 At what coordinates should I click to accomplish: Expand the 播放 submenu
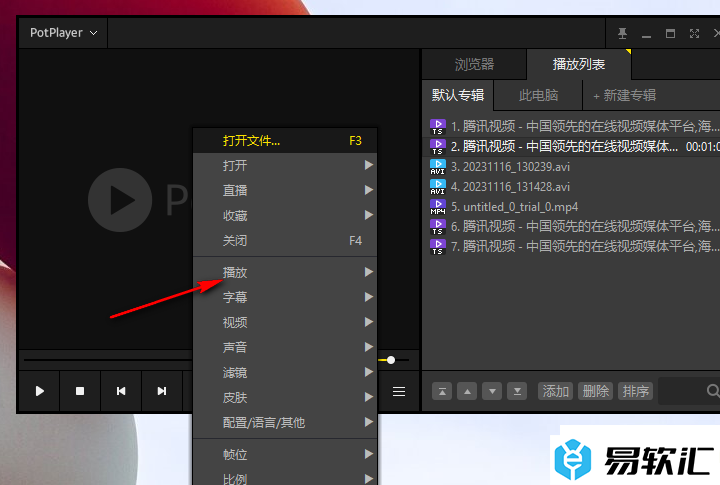coord(285,272)
